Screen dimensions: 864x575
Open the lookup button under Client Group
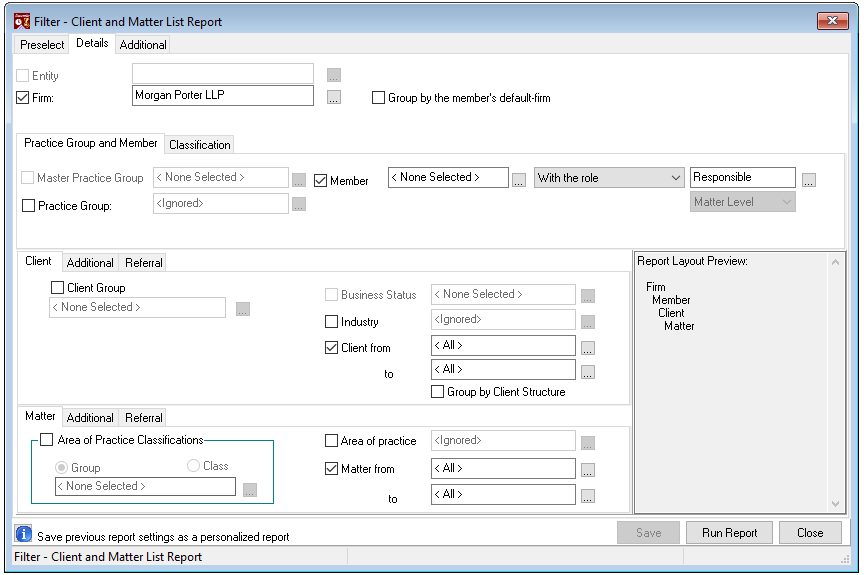(243, 309)
